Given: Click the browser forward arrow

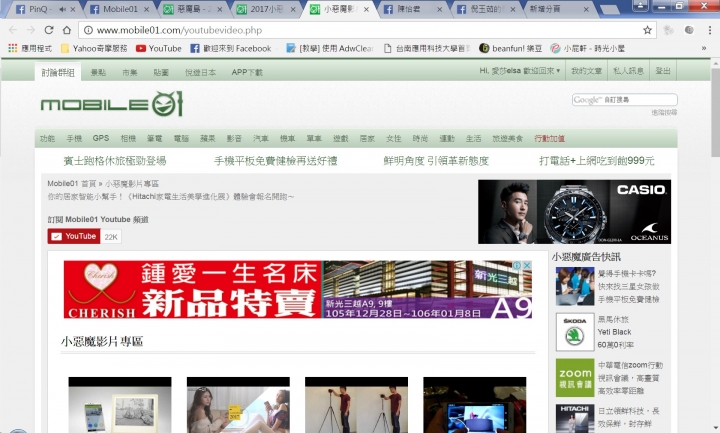Looking at the screenshot, I should [31, 30].
